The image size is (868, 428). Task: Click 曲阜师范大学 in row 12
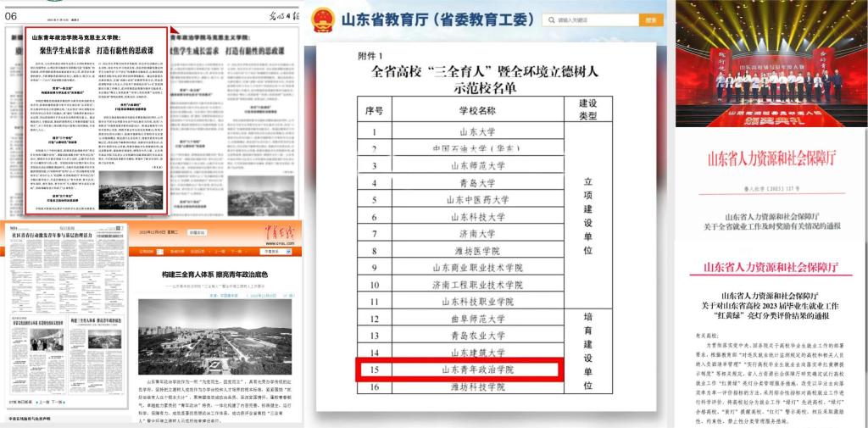(x=477, y=319)
